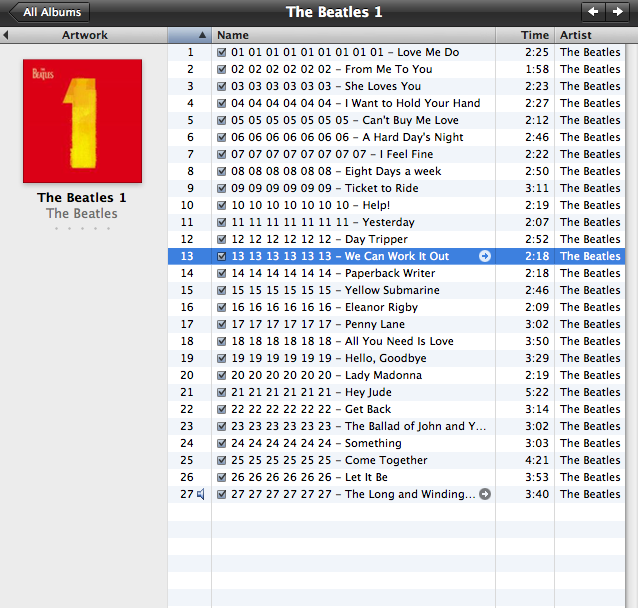This screenshot has width=638, height=608.
Task: Toggle sort direction on track number column
Action: (x=190, y=35)
